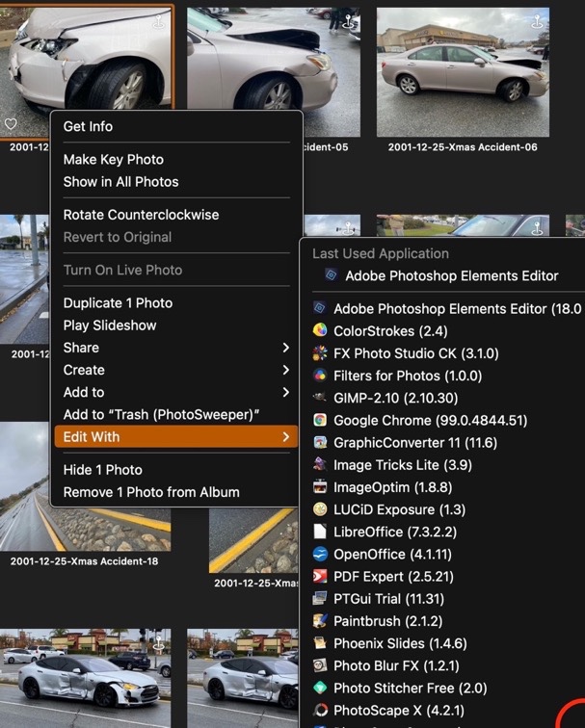Click the Phoenix Slides icon
This screenshot has height=728, width=585.
tap(320, 643)
